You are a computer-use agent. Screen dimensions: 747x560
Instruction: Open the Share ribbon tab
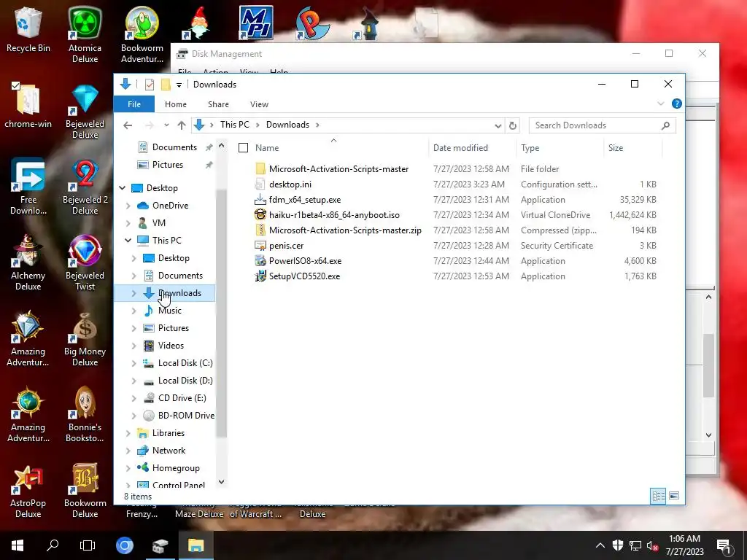[218, 104]
